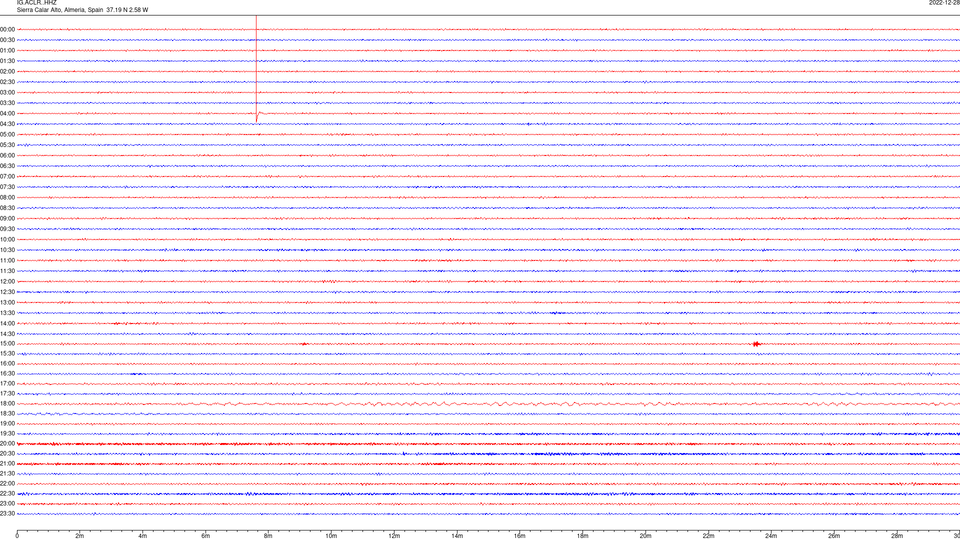
Task: Click the 07:00 trace time label
Action: 7,176
